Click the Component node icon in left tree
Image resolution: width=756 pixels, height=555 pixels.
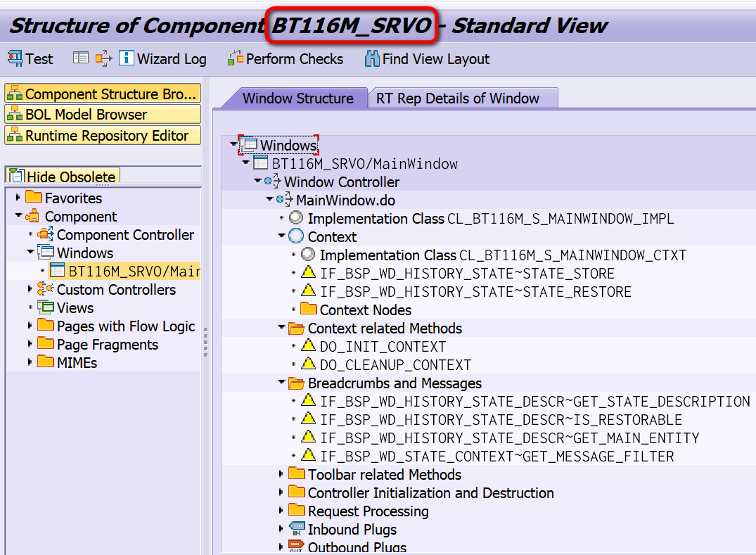tap(33, 215)
